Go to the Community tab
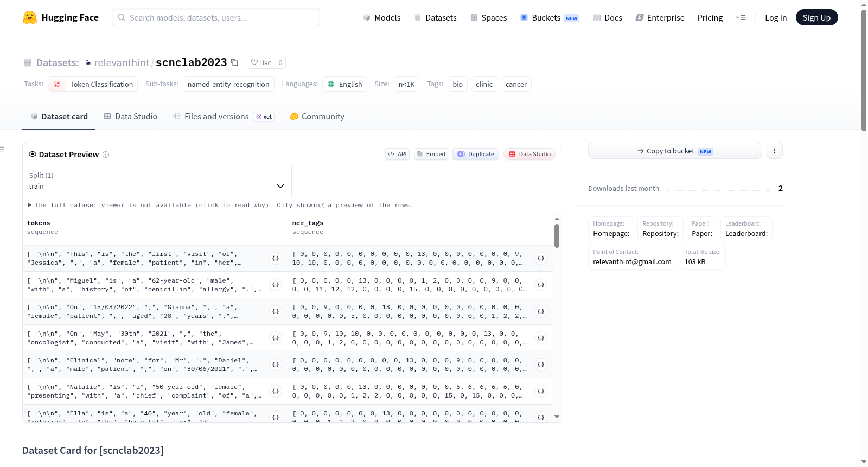868x467 pixels. click(317, 117)
